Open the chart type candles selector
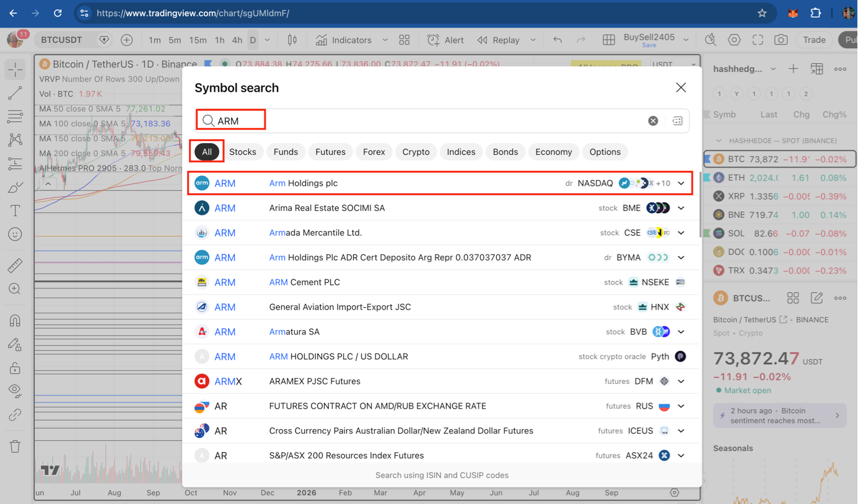Screen dimensions: 858x504 (x=292, y=40)
